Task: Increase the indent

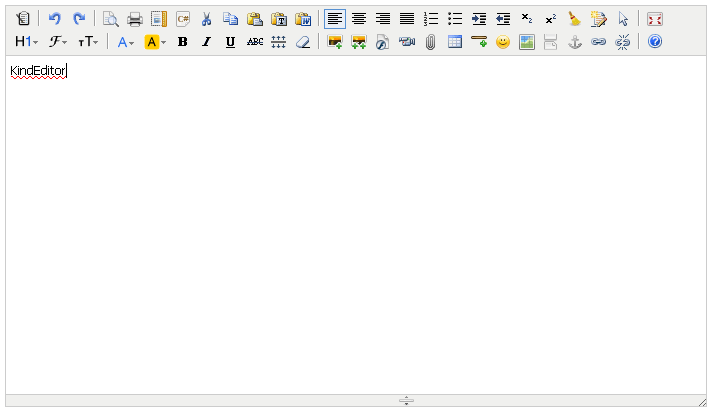Action: (x=479, y=19)
